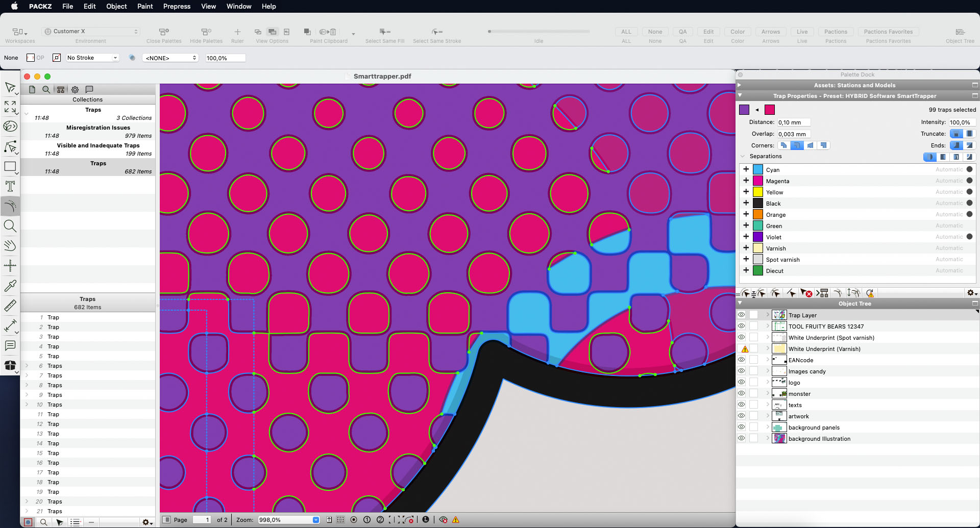Expand the Traps item number 6
The width and height of the screenshot is (980, 528).
pyautogui.click(x=27, y=366)
